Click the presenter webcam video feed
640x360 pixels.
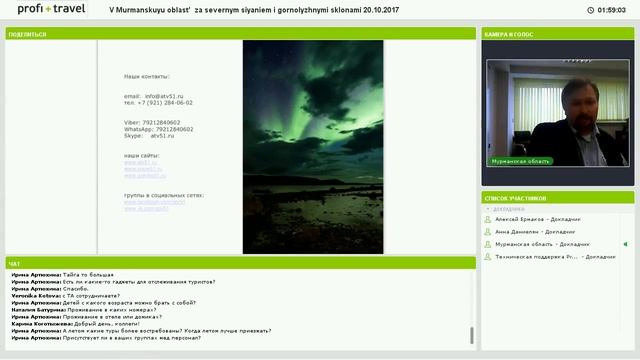558,113
